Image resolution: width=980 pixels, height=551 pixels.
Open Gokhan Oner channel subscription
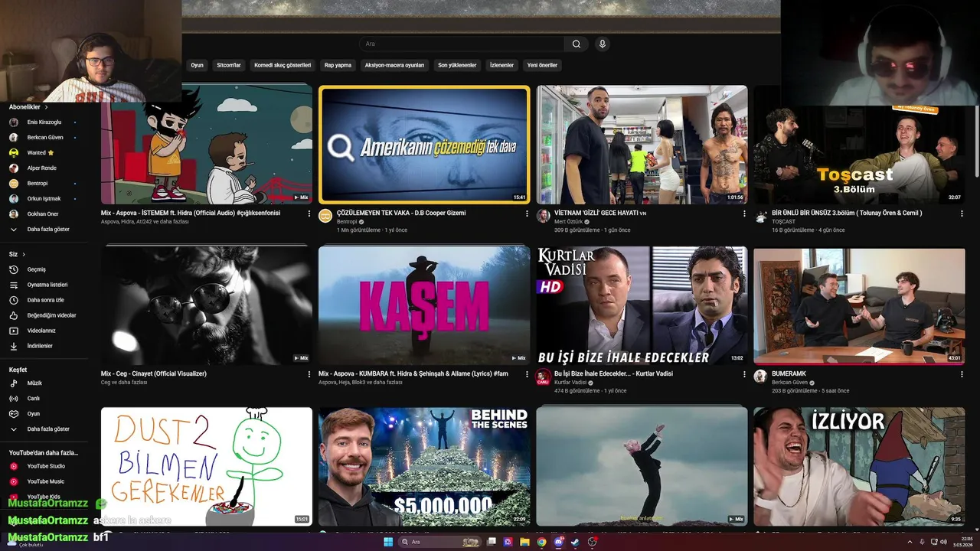click(44, 214)
